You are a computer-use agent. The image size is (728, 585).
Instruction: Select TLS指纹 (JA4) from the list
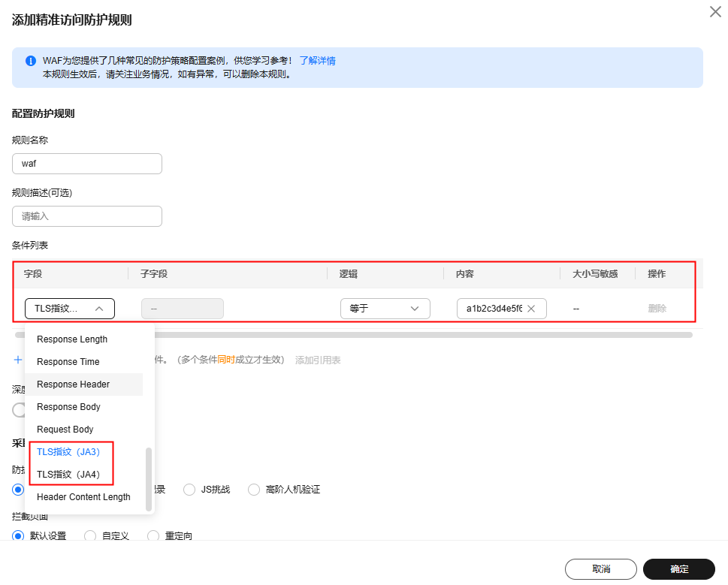pos(68,474)
